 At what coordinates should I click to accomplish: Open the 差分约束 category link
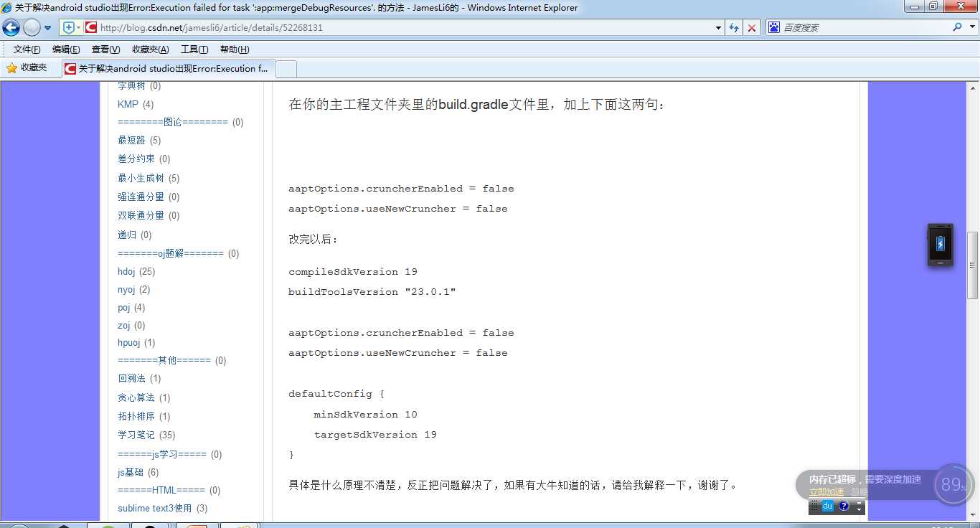[136, 159]
